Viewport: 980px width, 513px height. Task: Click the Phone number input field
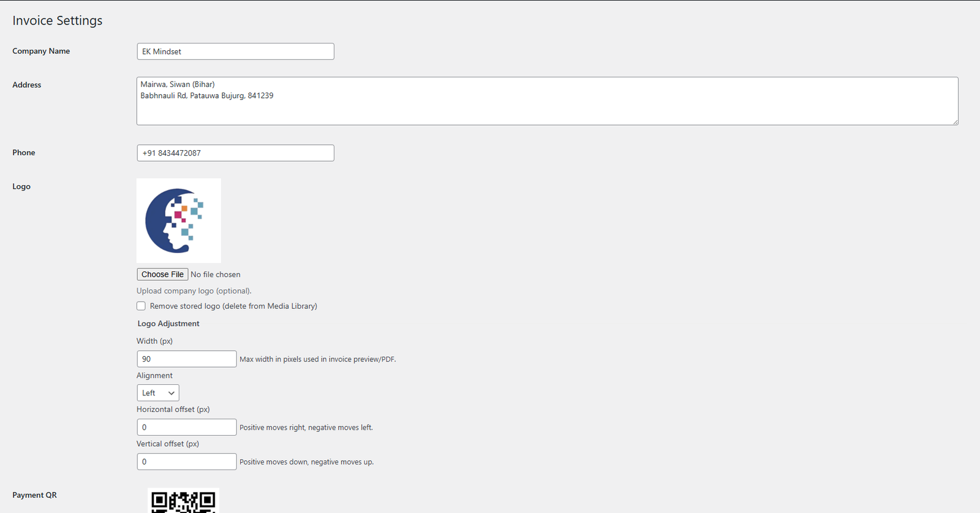[x=235, y=153]
